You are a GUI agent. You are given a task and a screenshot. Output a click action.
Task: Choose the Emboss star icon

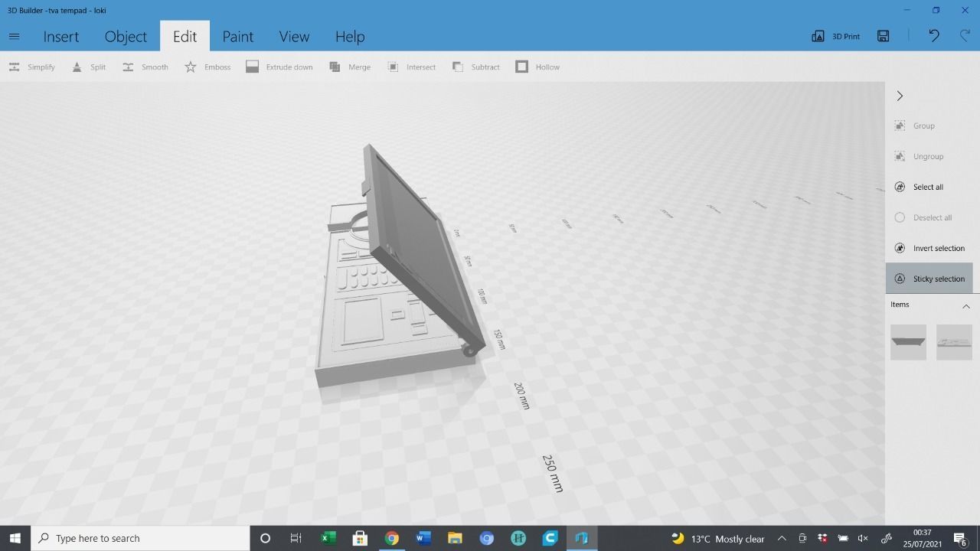tap(191, 67)
